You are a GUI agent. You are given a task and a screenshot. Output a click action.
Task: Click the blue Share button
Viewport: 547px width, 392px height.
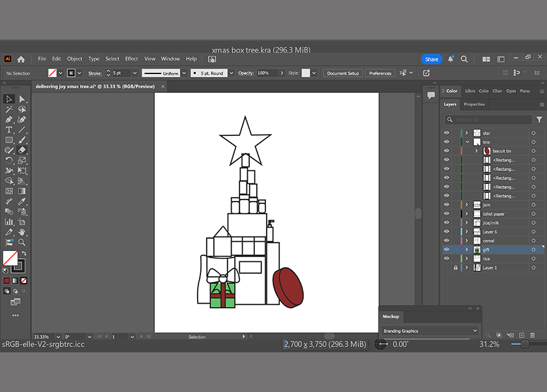coord(431,59)
